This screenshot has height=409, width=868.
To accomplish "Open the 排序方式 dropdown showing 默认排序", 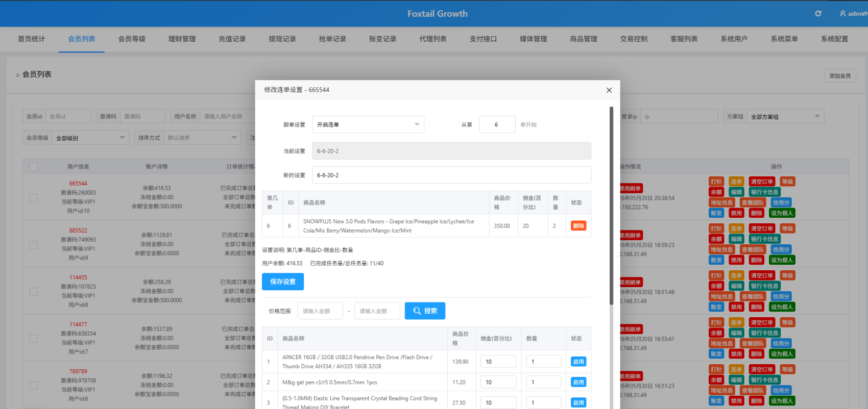I will click(202, 138).
